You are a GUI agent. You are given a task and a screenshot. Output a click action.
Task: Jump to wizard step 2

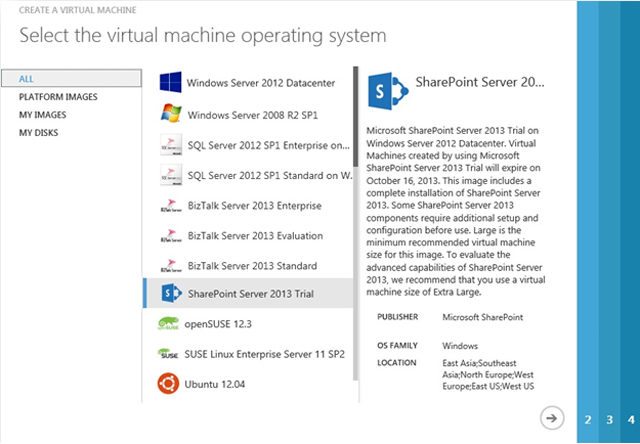(588, 420)
